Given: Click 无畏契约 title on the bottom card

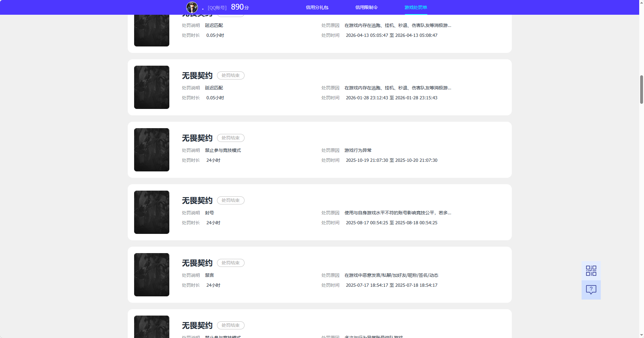Looking at the screenshot, I should [x=197, y=326].
